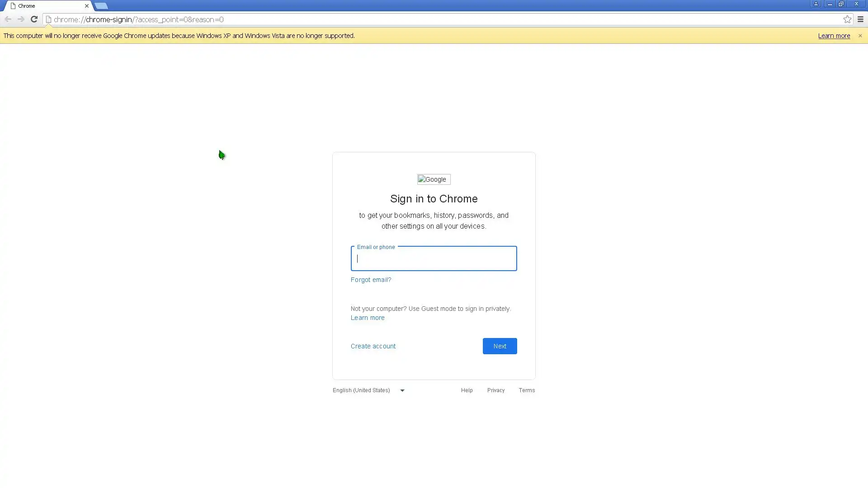Open Learn more under Guest mode text
Viewport: 868px width, 488px height.
click(x=368, y=317)
